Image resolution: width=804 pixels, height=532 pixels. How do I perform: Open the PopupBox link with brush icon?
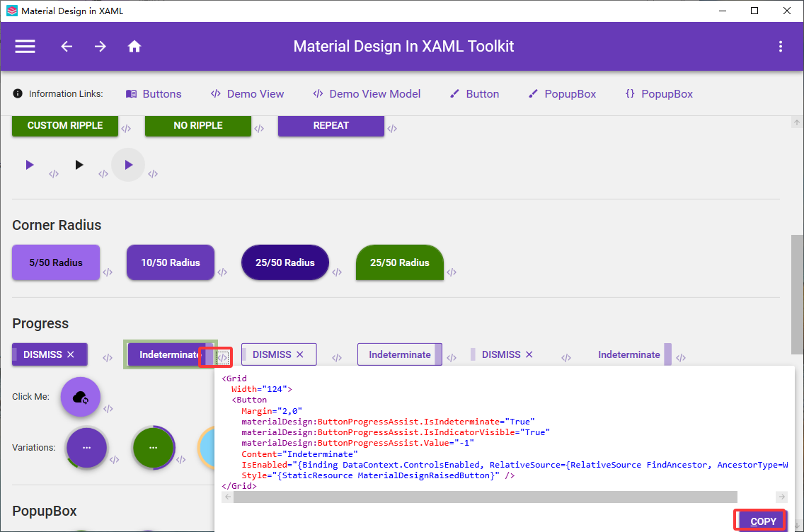coord(562,94)
